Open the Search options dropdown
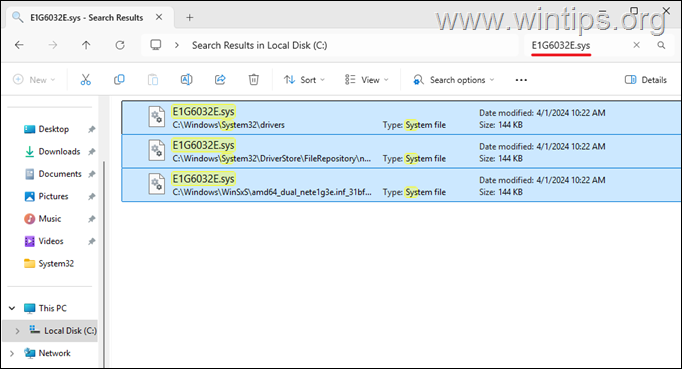The image size is (682, 369). (454, 80)
